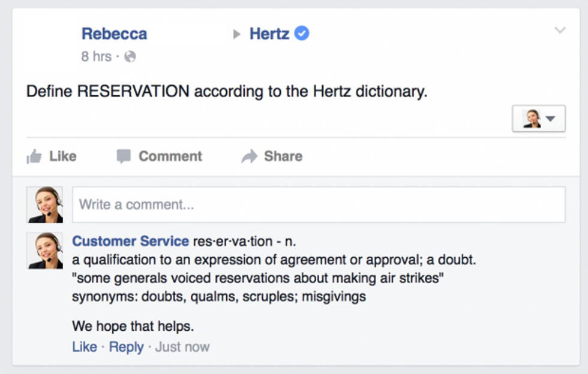Viewport: 588px width, 374px height.
Task: Reply to the Customer Service comment
Action: point(127,347)
